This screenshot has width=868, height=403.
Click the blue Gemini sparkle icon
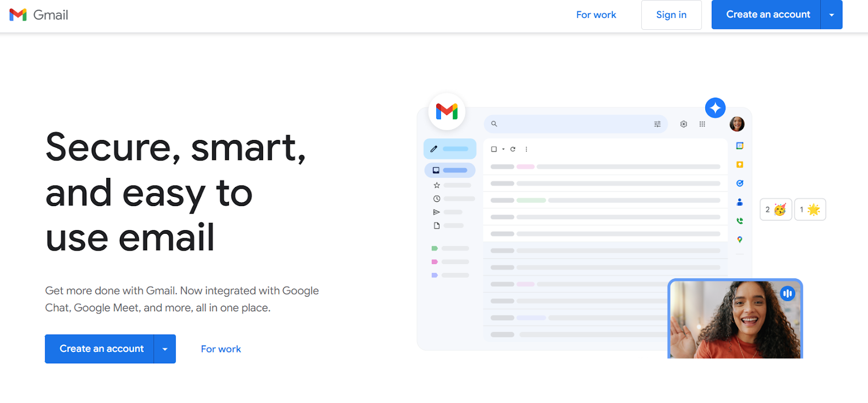(x=716, y=108)
